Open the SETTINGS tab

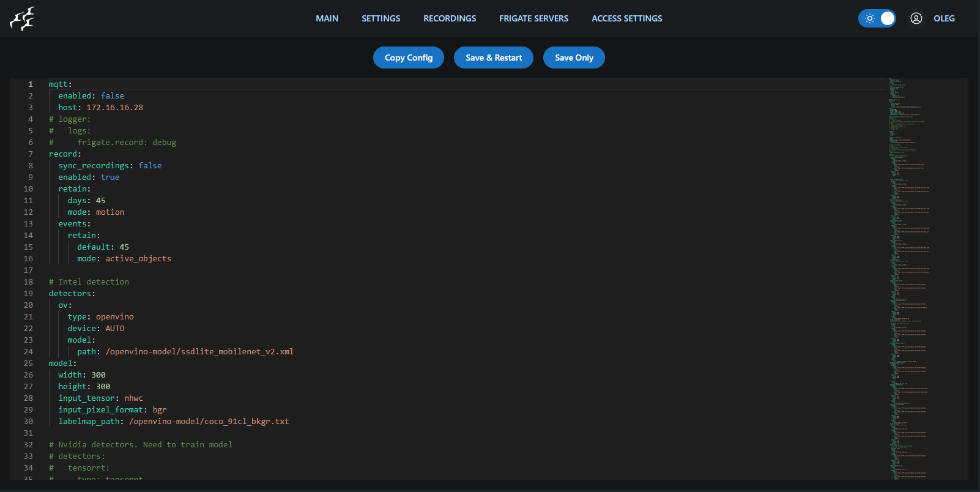tap(380, 18)
